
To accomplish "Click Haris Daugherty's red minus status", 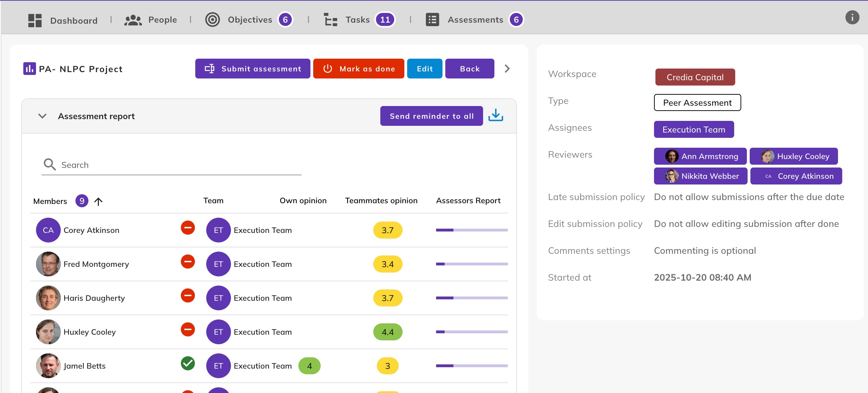I will pyautogui.click(x=188, y=295).
